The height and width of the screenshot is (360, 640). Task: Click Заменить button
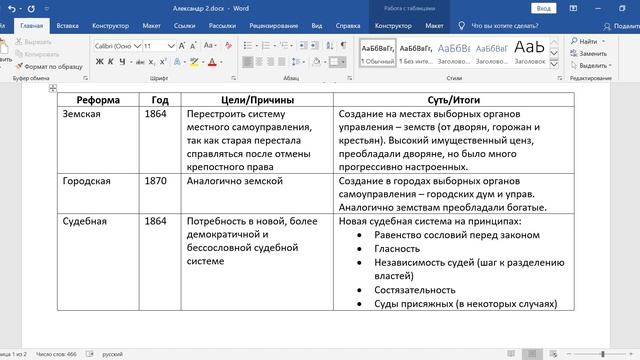pyautogui.click(x=588, y=53)
